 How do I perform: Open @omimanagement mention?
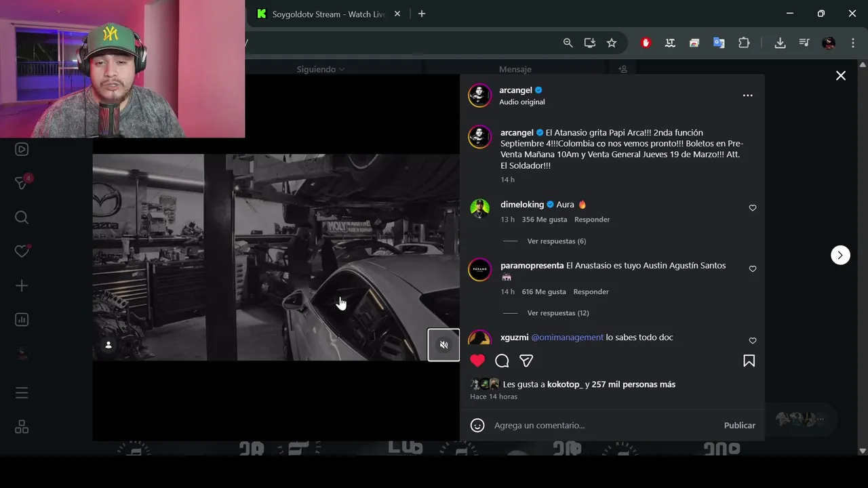567,338
